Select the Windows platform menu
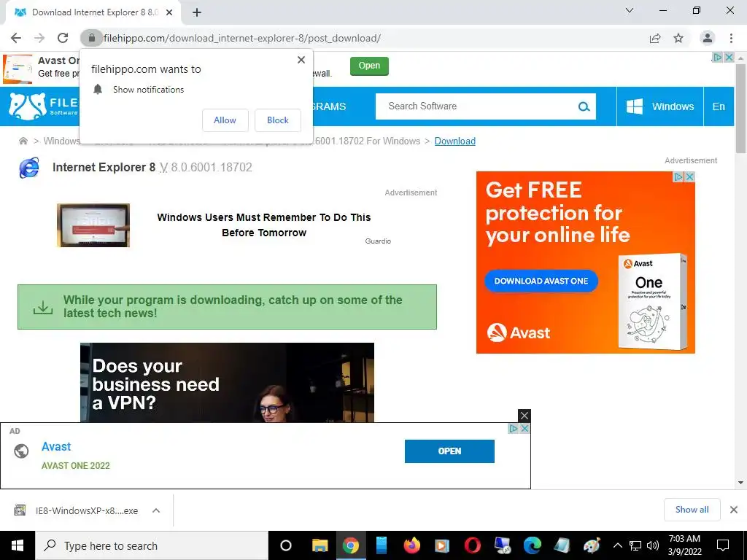The height and width of the screenshot is (560, 747). click(x=659, y=106)
